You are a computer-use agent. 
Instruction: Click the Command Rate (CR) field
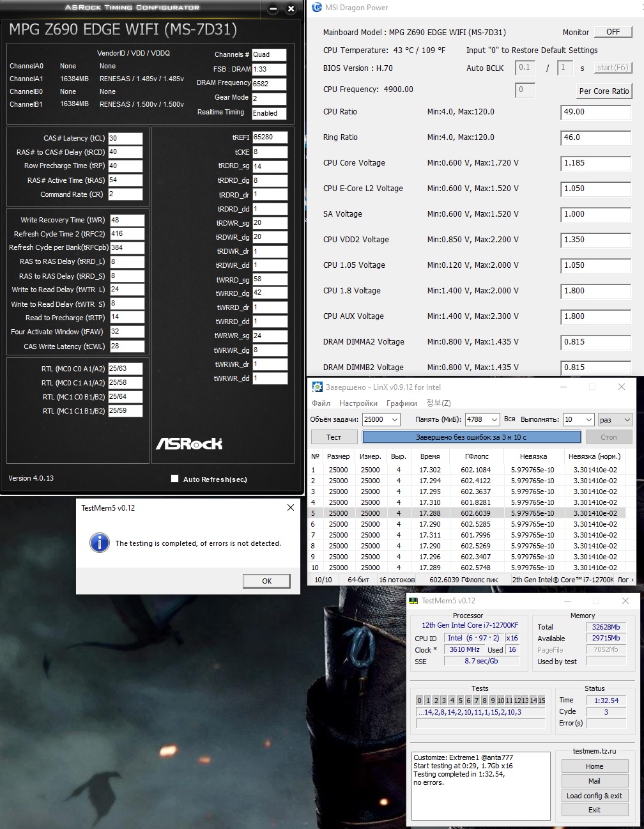pos(125,194)
